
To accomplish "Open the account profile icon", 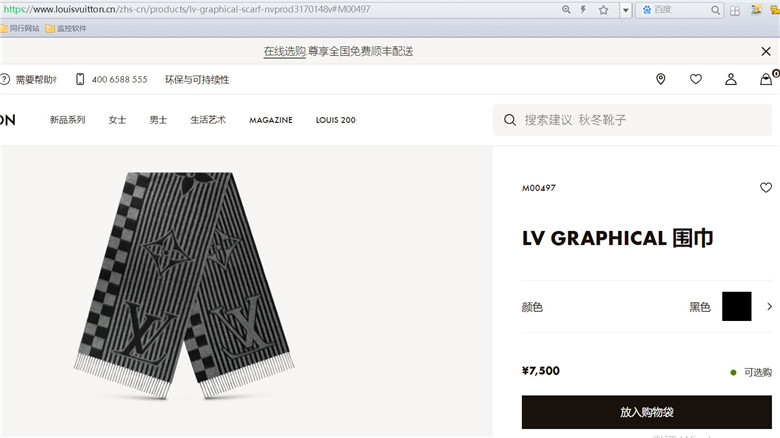I will [731, 79].
